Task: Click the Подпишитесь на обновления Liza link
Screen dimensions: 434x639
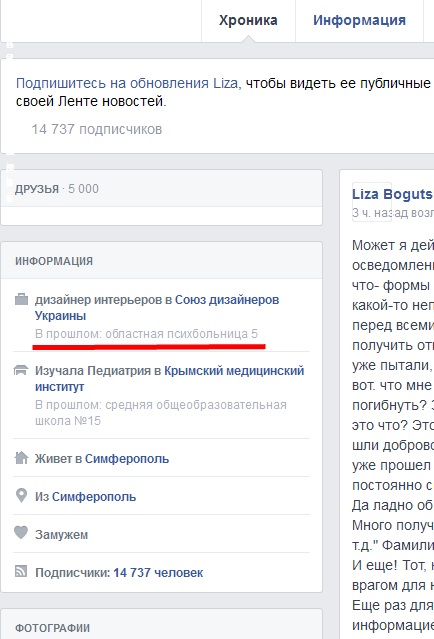Action: [x=127, y=83]
